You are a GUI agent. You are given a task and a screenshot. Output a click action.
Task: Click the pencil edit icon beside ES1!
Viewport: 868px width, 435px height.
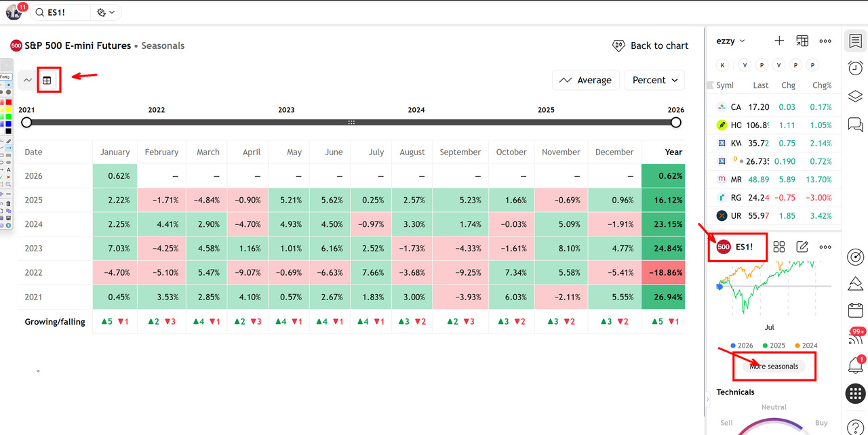[x=802, y=247]
